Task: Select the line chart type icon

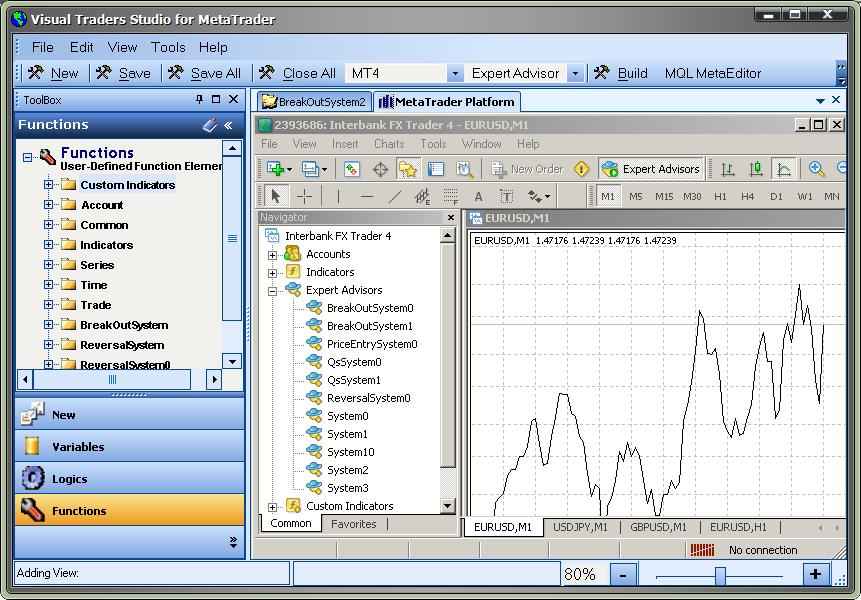Action: tap(784, 169)
